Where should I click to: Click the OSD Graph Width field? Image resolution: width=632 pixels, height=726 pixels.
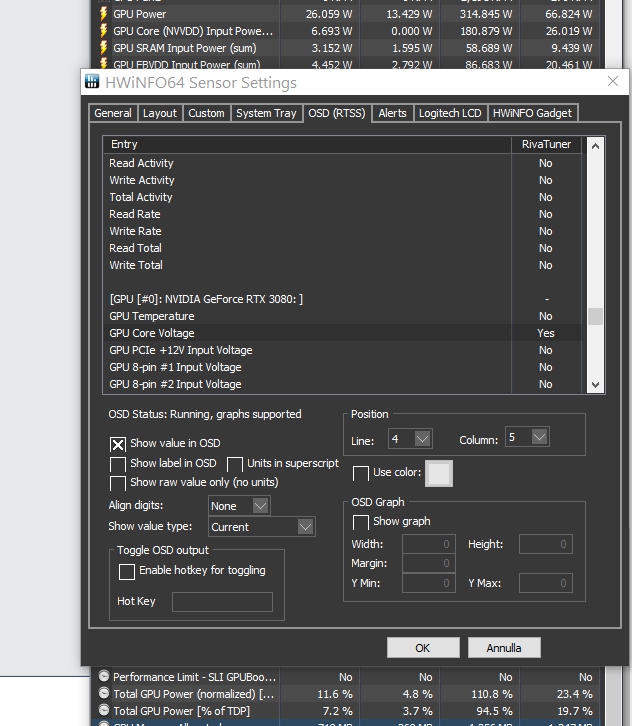tap(429, 544)
